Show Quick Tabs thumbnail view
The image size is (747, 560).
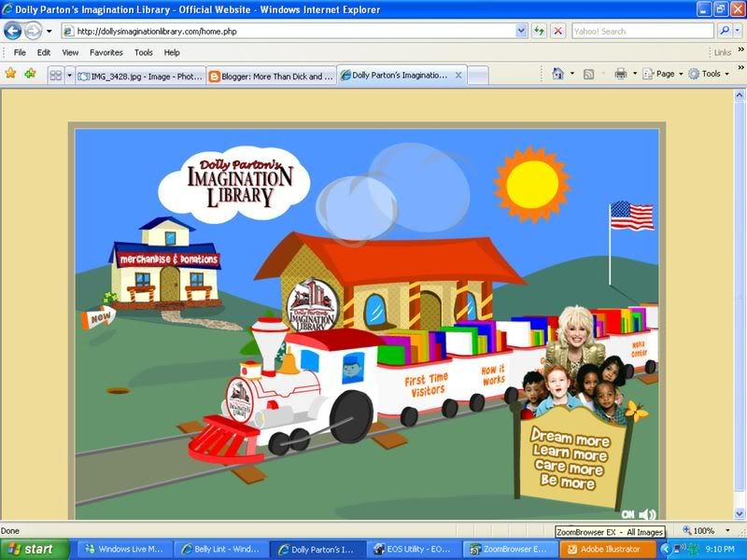(x=56, y=76)
